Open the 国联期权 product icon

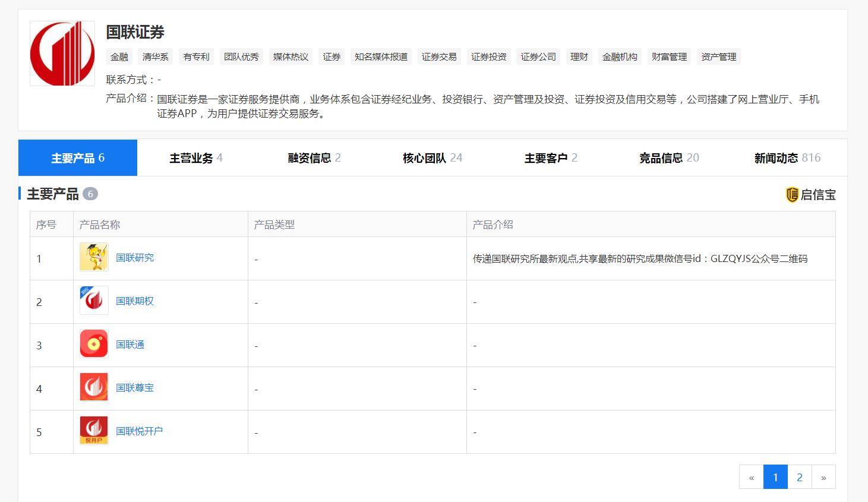94,301
